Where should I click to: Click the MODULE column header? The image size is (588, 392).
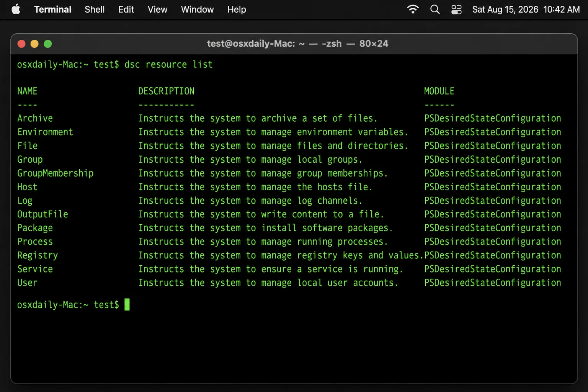point(439,91)
